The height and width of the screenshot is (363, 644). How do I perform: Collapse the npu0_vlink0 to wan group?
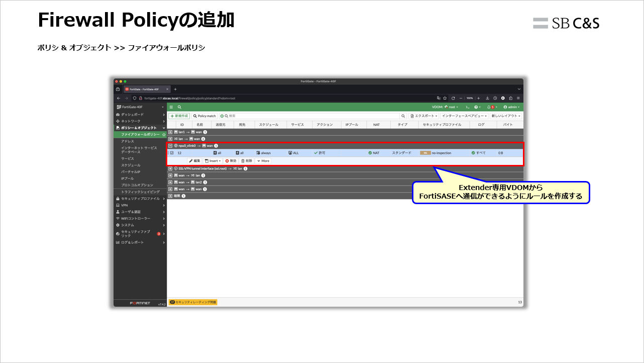(171, 145)
